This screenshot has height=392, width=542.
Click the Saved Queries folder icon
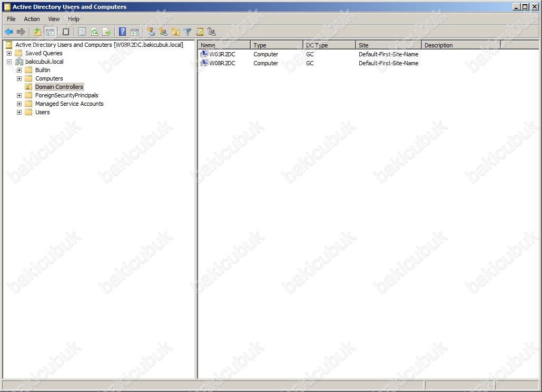coord(19,53)
